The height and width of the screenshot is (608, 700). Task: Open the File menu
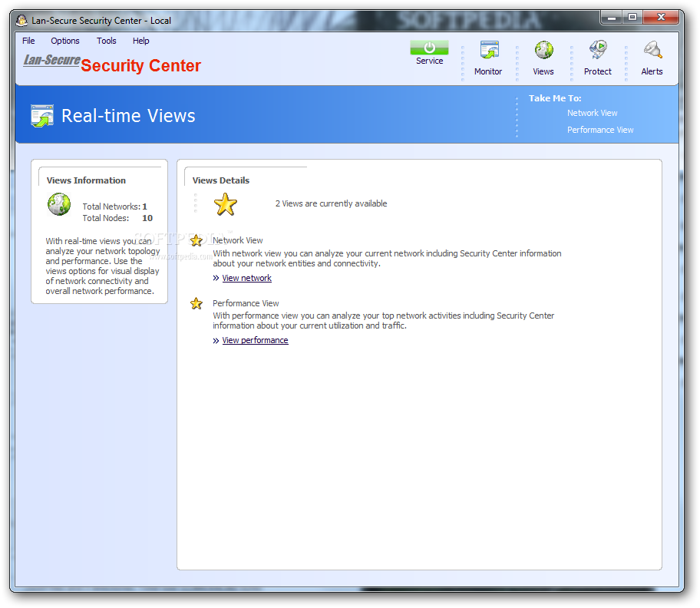[x=28, y=41]
